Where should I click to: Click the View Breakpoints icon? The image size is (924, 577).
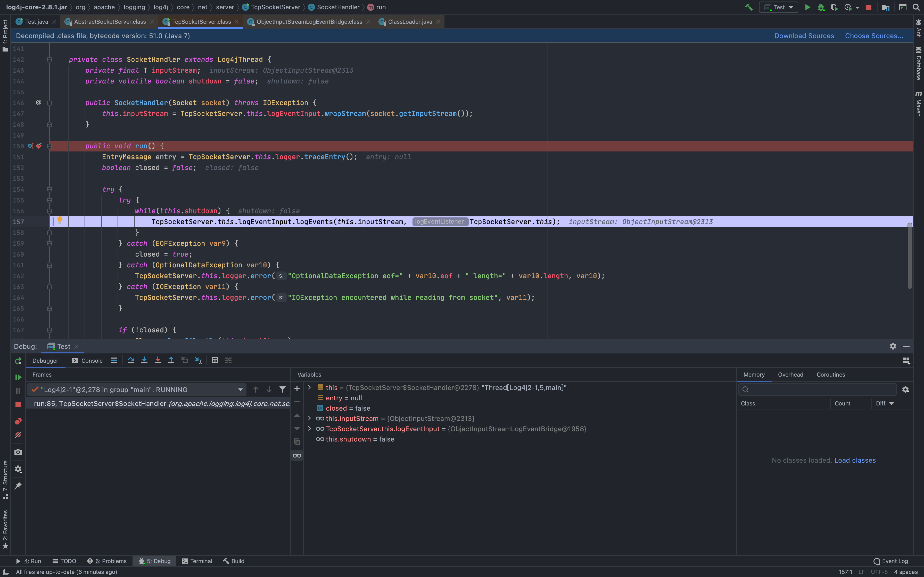(18, 421)
